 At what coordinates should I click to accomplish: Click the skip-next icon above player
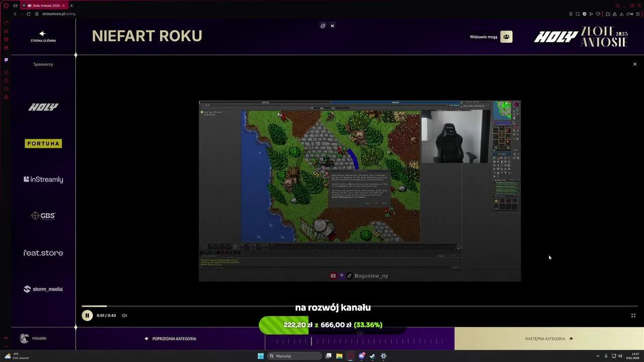(x=332, y=26)
